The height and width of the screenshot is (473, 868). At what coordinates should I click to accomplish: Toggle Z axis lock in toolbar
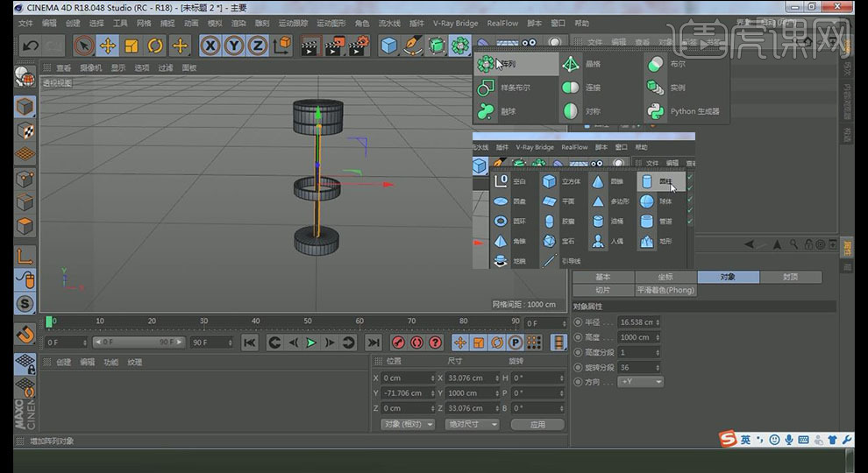tap(258, 46)
